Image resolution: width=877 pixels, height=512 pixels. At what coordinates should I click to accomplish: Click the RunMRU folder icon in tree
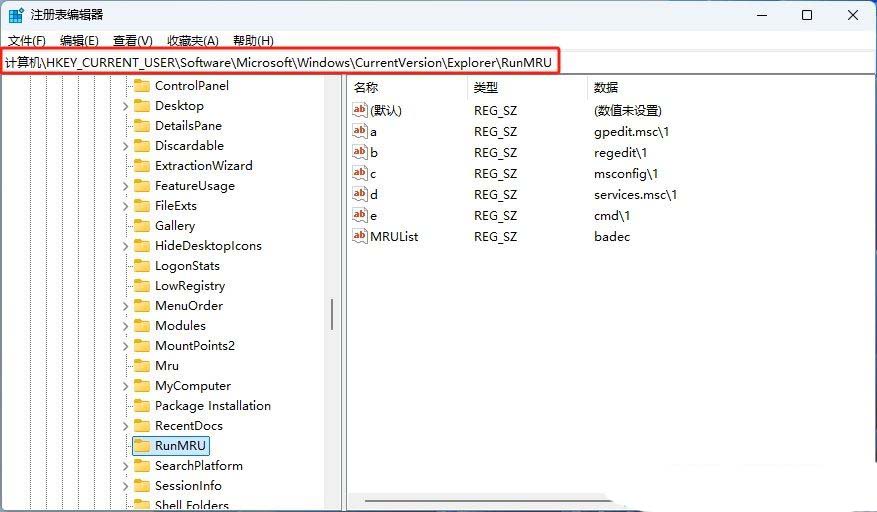[142, 446]
